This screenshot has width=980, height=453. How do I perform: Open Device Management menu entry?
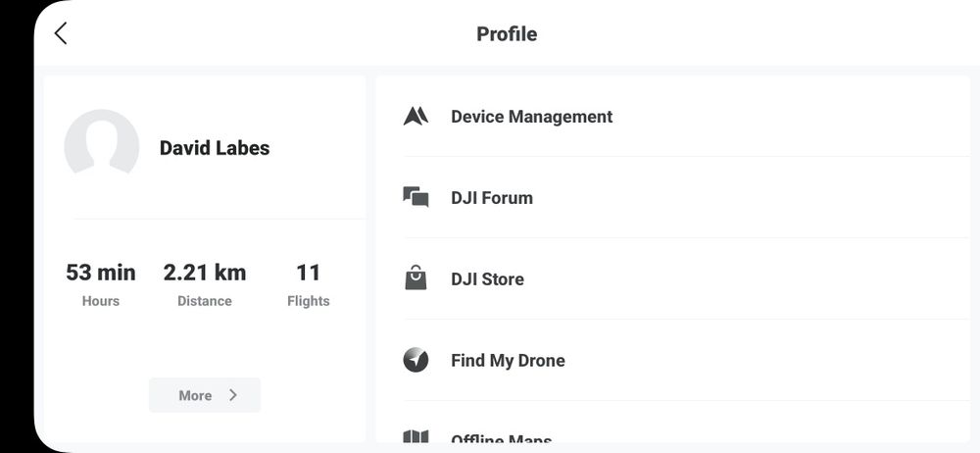(672, 117)
